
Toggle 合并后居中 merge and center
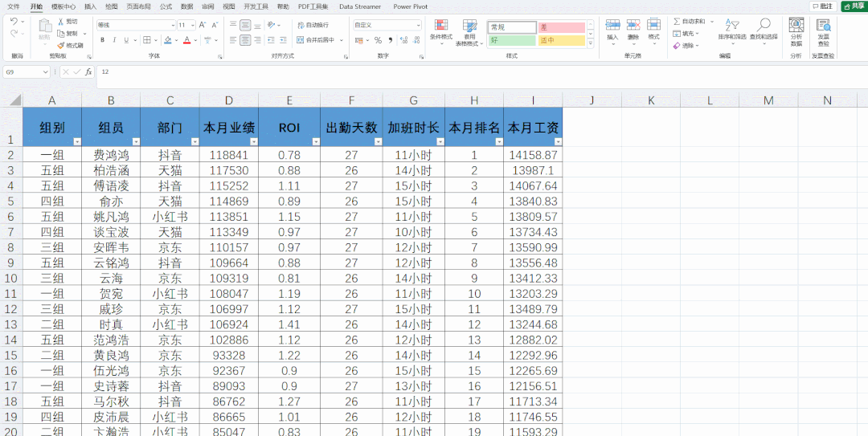click(x=316, y=40)
